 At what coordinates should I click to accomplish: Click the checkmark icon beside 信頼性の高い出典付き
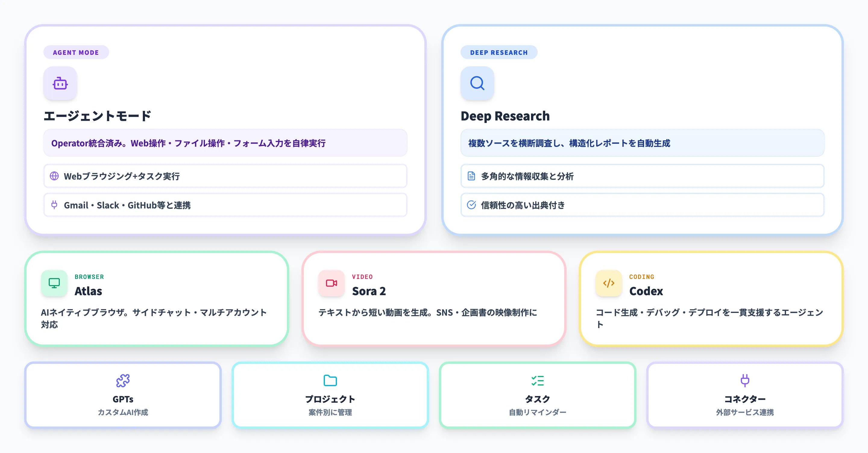[471, 205]
